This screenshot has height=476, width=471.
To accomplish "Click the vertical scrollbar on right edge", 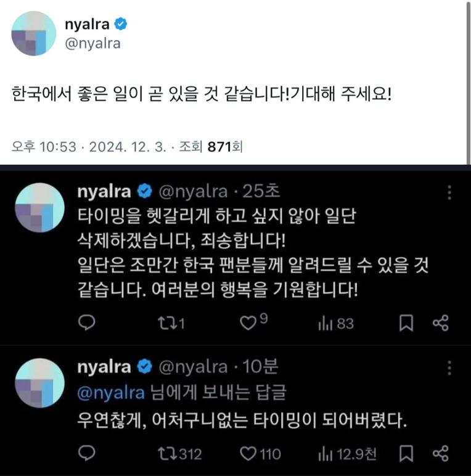I will point(468,83).
